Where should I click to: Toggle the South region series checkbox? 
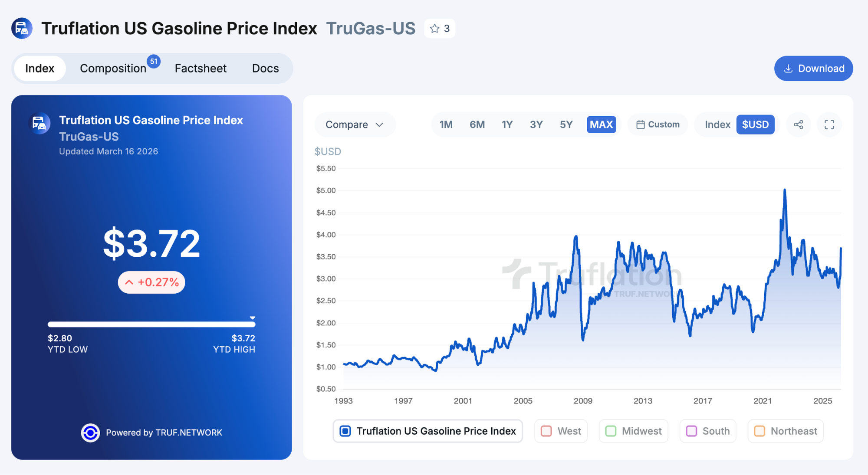[x=691, y=431]
